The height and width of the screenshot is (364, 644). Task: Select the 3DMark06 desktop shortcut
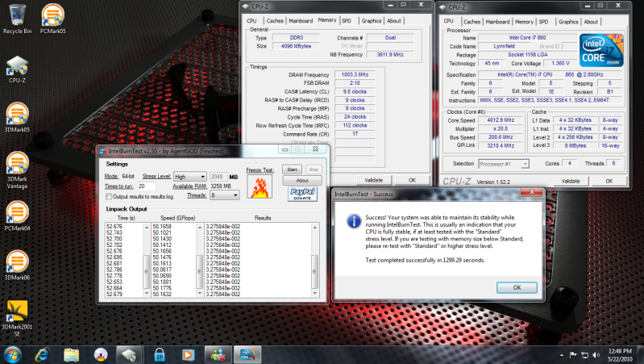coord(17,266)
